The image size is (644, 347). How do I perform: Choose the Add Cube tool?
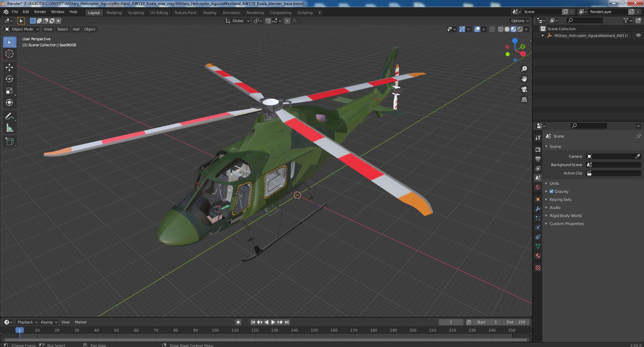coord(9,142)
